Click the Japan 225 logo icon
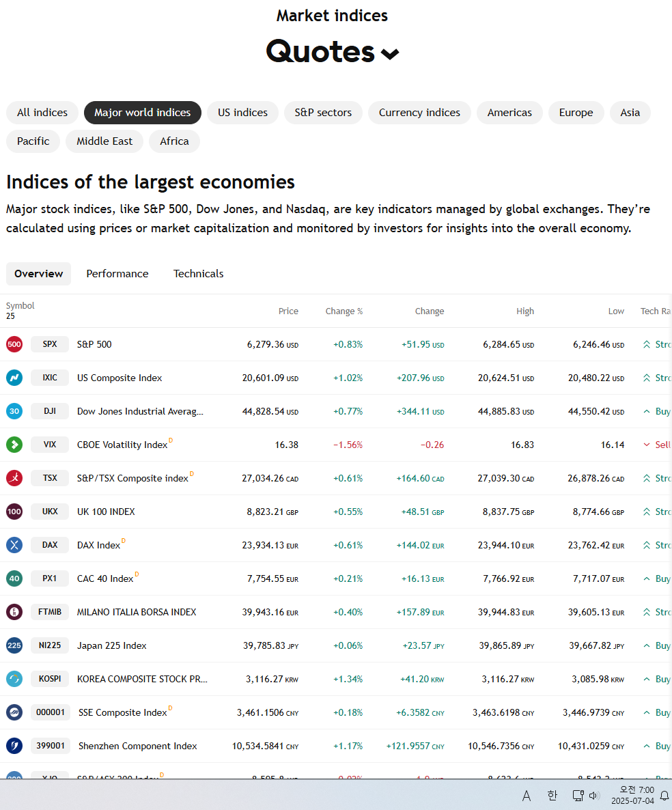The width and height of the screenshot is (672, 810). pyautogui.click(x=14, y=645)
